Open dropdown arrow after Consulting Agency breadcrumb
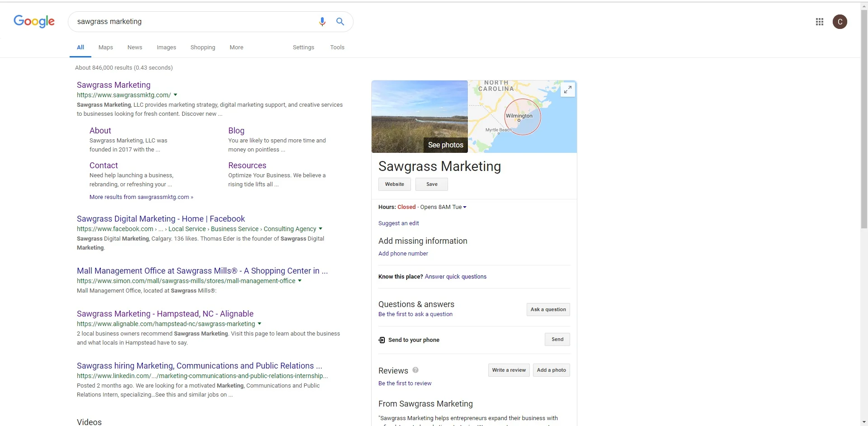The width and height of the screenshot is (868, 426). [321, 229]
